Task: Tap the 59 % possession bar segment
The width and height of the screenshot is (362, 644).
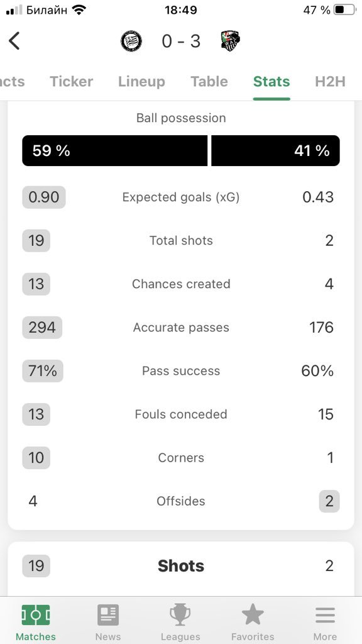Action: [115, 151]
